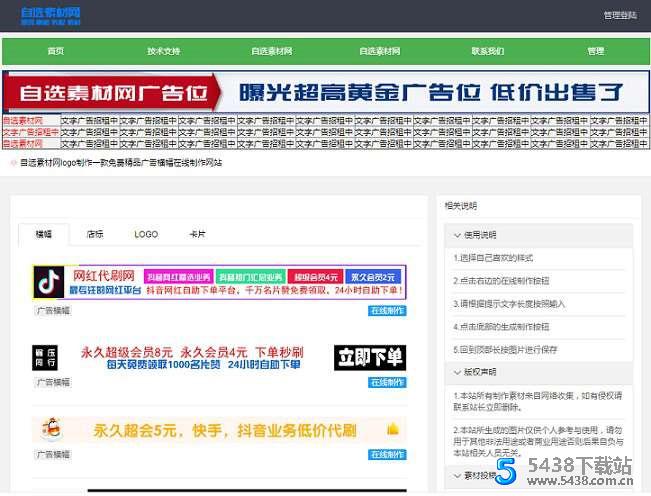Open 联系我们 in the navigation bar
The width and height of the screenshot is (651, 496).
[487, 51]
